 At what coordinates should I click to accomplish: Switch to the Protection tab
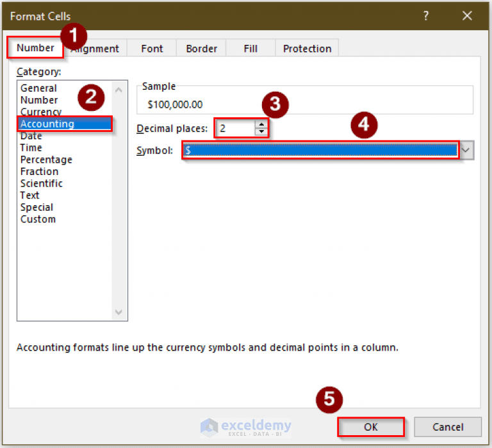point(307,49)
